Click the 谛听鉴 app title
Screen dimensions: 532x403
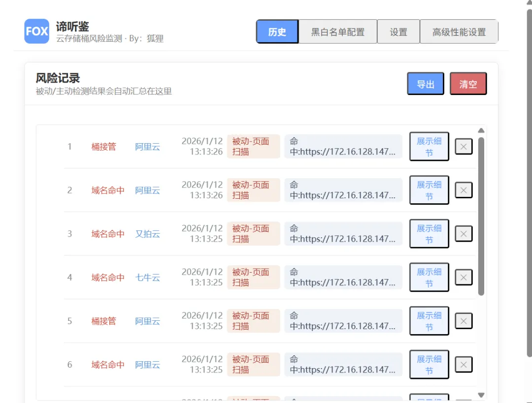pyautogui.click(x=72, y=27)
